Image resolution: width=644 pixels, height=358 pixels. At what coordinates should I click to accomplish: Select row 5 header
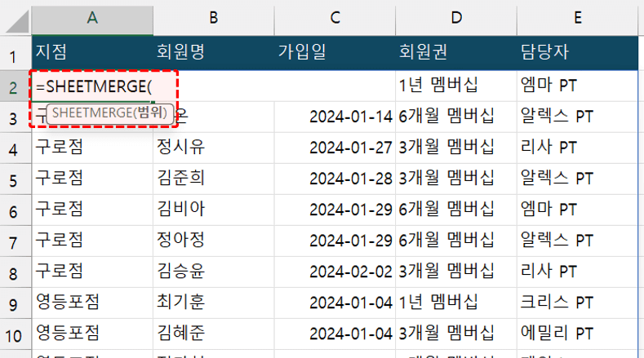[x=16, y=179]
